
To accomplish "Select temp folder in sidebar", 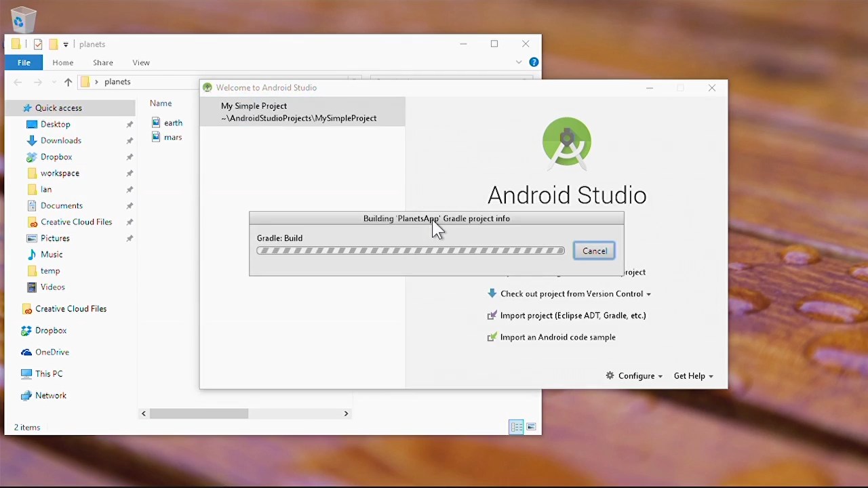I will (x=50, y=270).
